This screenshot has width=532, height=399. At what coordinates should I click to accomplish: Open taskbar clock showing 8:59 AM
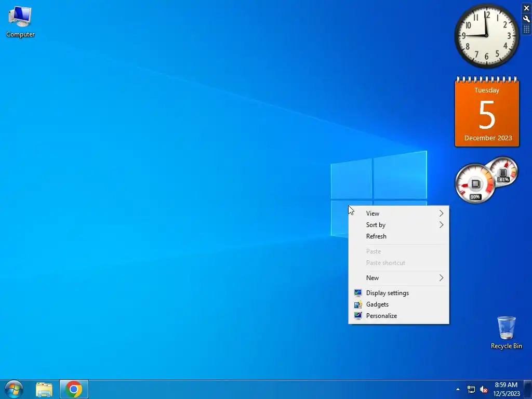pos(506,389)
